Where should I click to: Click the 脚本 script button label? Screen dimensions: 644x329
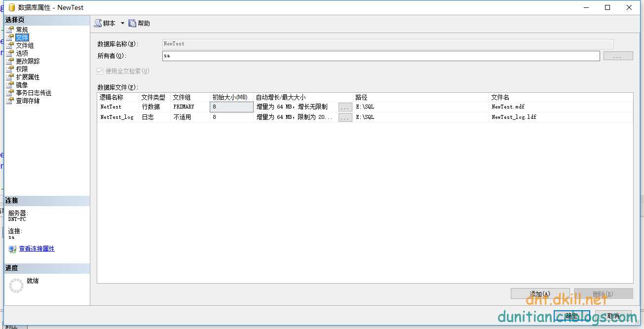tap(109, 23)
